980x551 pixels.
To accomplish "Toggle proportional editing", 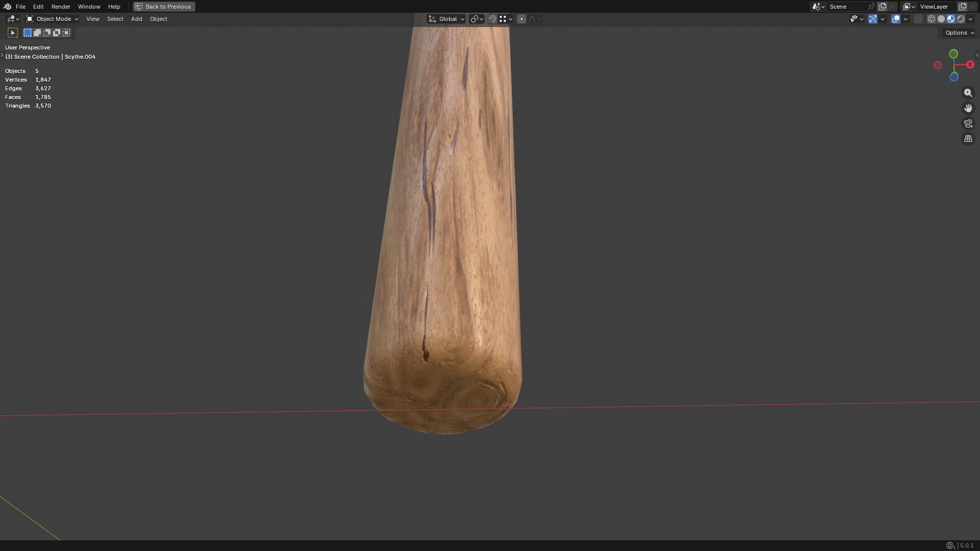I will click(522, 19).
